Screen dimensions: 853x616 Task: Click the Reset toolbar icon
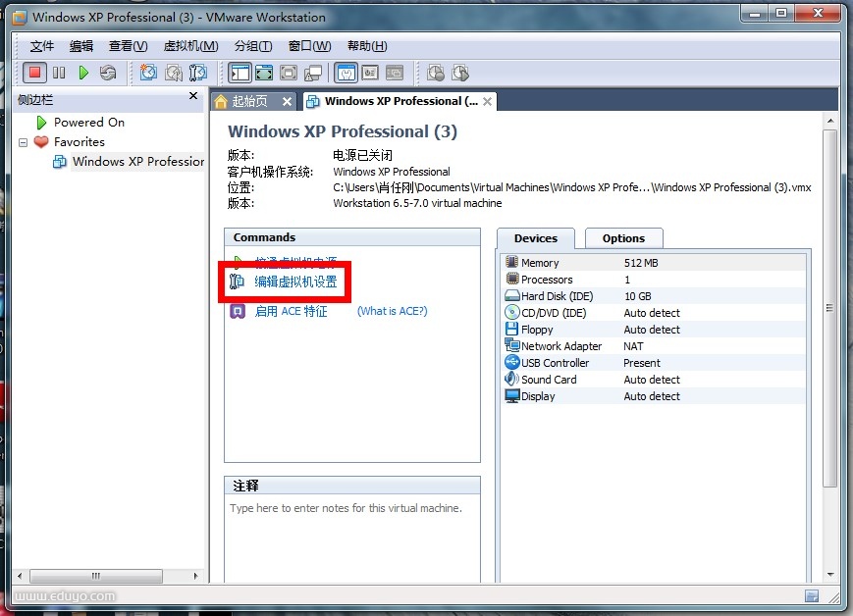pyautogui.click(x=108, y=73)
